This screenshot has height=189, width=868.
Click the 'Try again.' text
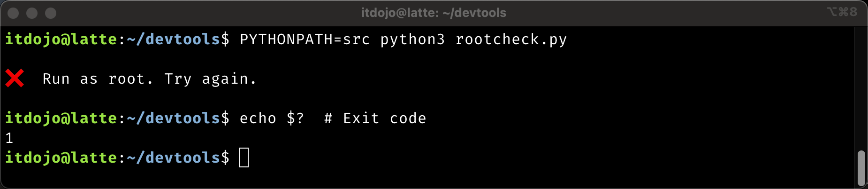[210, 79]
